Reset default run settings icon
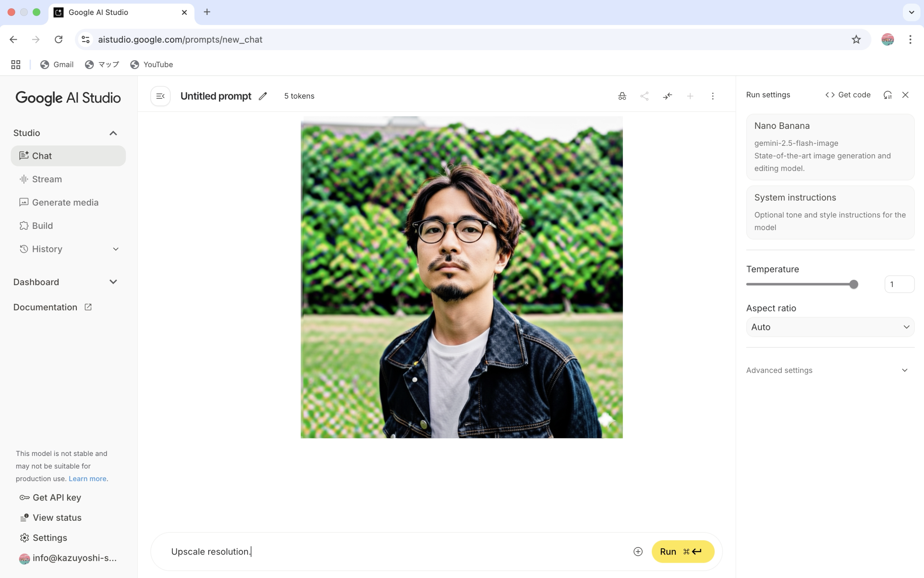Screen dimensions: 924x578 tap(888, 95)
